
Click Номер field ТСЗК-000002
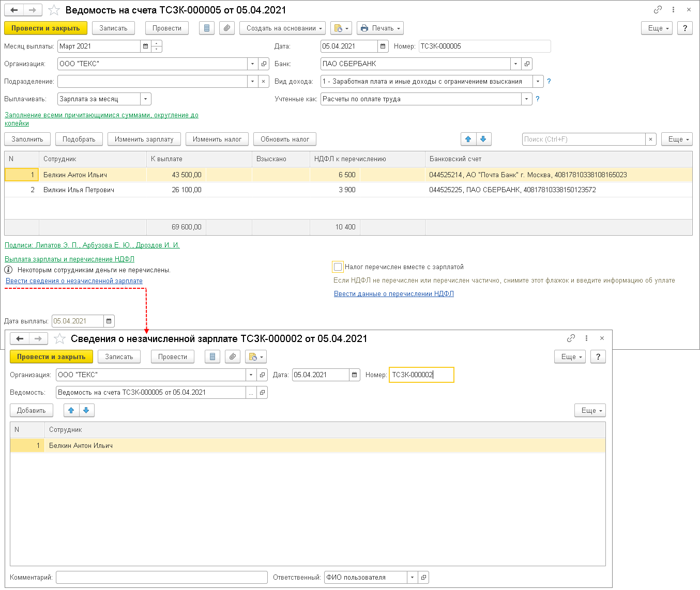[421, 375]
